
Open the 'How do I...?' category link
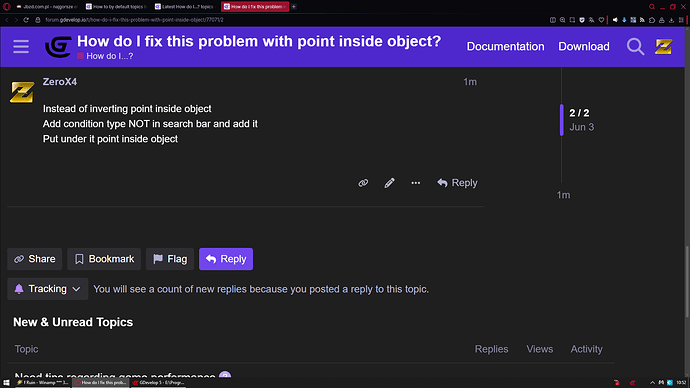tap(105, 56)
